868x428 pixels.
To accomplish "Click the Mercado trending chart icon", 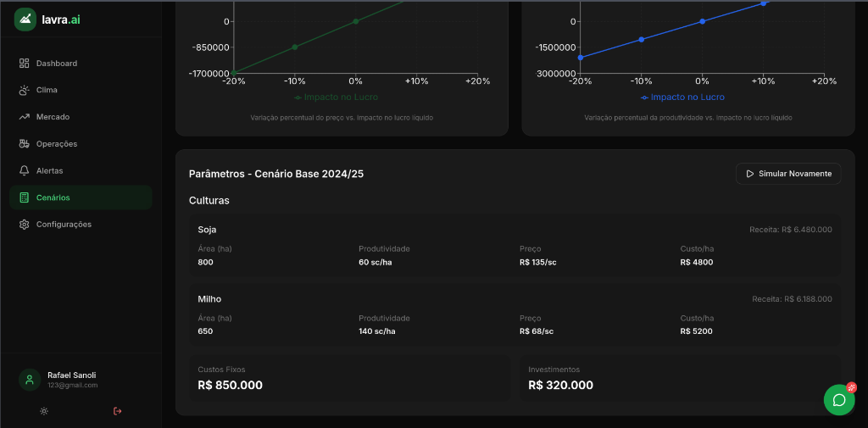I will [x=25, y=117].
